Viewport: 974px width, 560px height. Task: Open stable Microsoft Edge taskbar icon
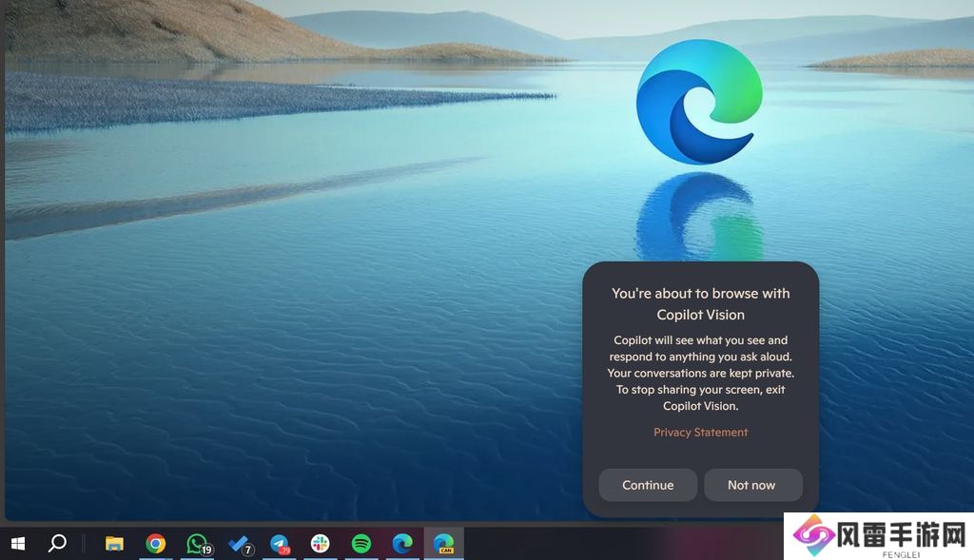pos(402,544)
